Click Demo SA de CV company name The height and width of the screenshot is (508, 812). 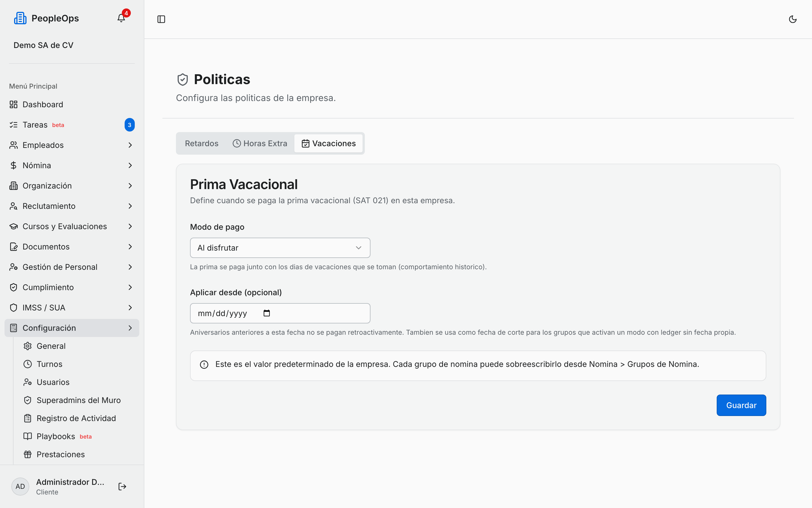(x=43, y=45)
